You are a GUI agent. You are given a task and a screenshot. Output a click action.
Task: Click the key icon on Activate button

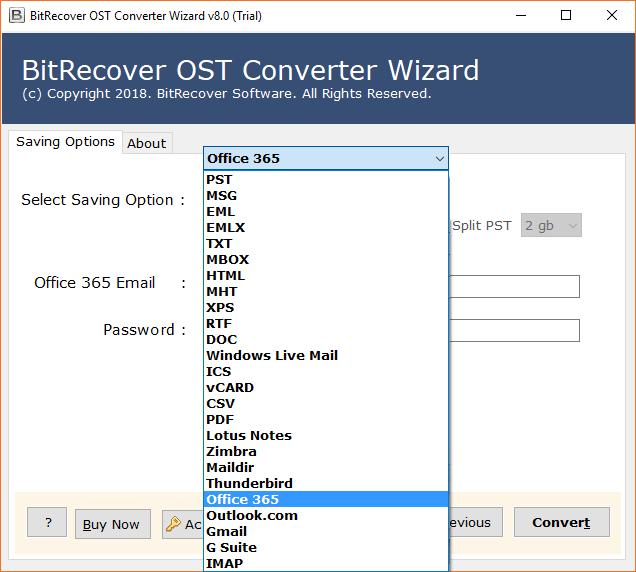[x=173, y=524]
